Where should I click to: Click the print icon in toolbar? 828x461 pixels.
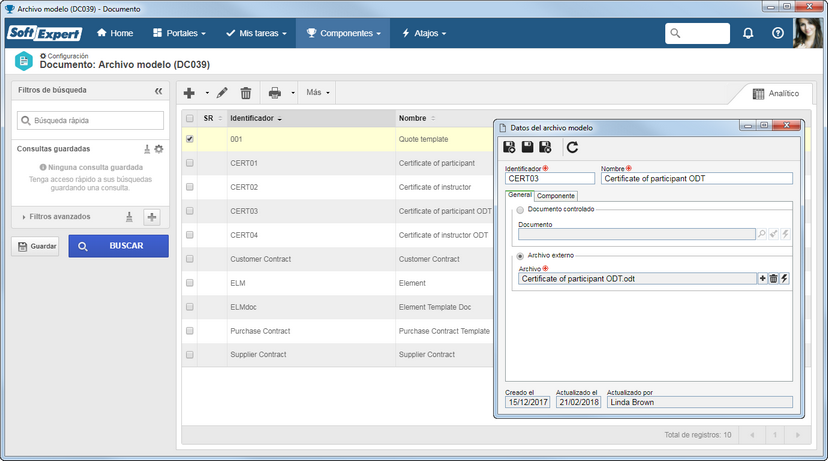pos(275,93)
